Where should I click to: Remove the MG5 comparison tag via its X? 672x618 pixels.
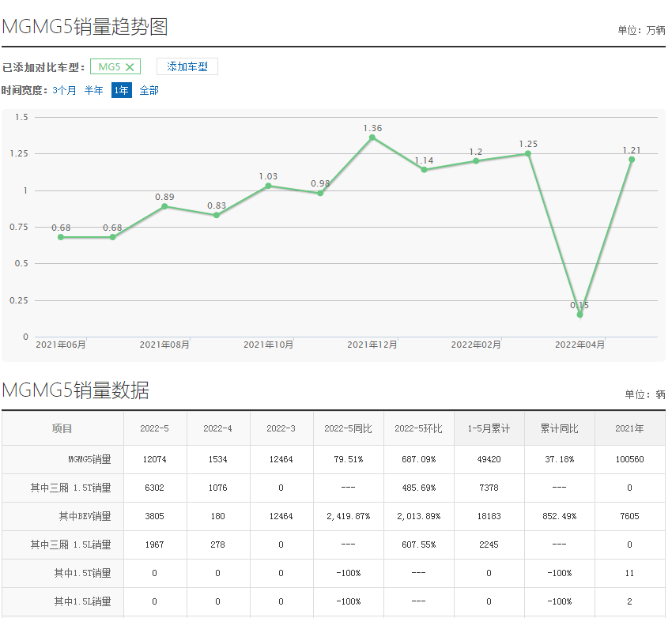pyautogui.click(x=130, y=67)
